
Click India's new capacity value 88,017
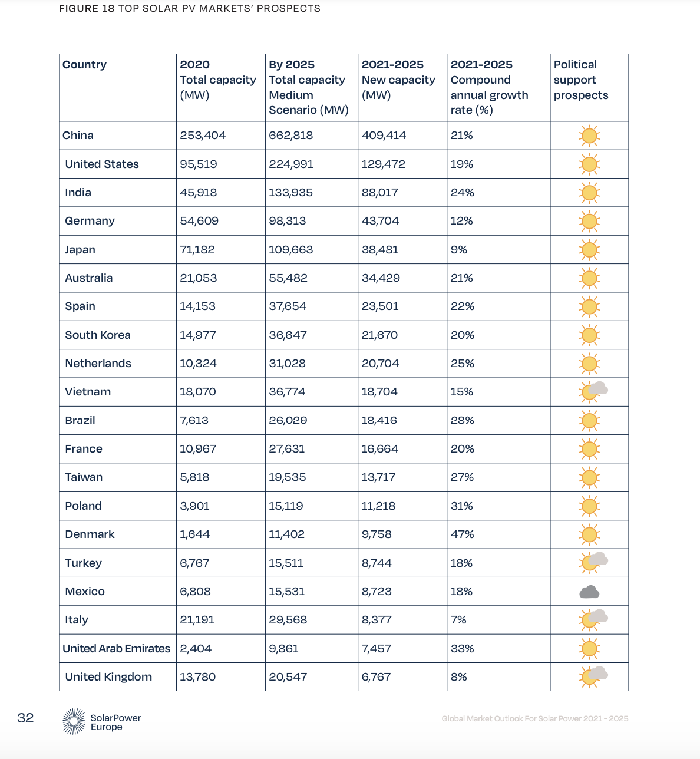(380, 193)
